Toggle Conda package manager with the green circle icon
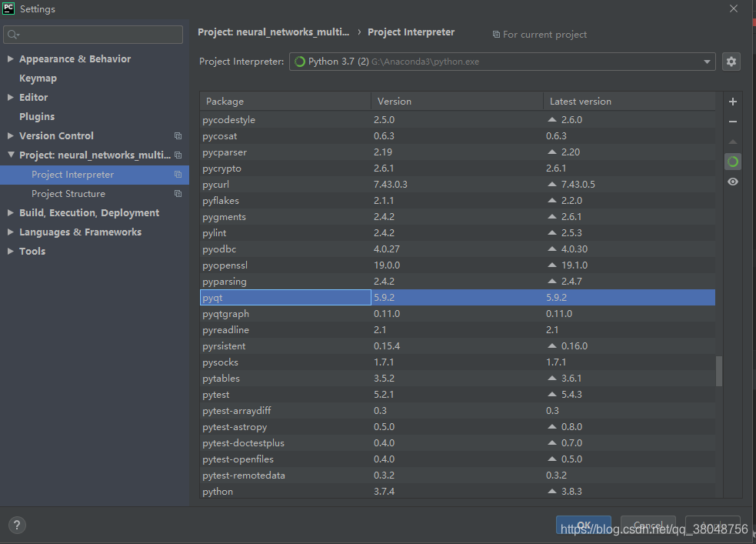 coord(732,162)
